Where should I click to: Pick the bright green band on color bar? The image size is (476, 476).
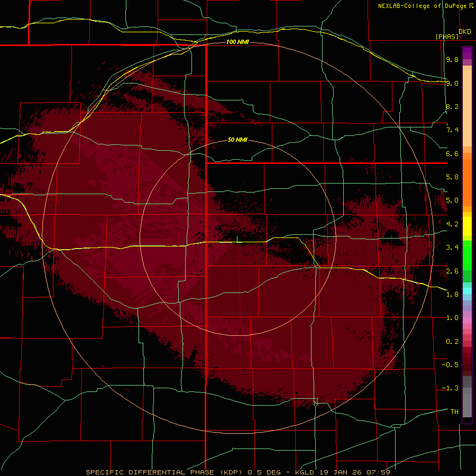click(467, 255)
